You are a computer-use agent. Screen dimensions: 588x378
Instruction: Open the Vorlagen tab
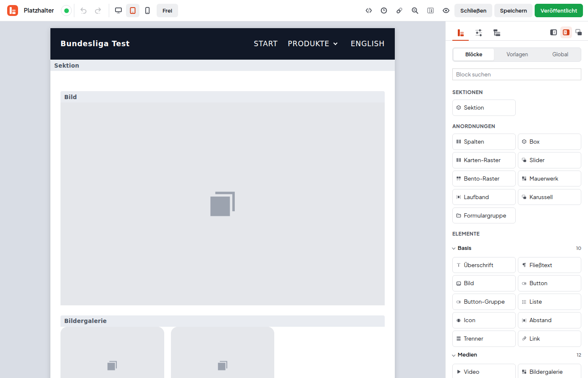517,55
